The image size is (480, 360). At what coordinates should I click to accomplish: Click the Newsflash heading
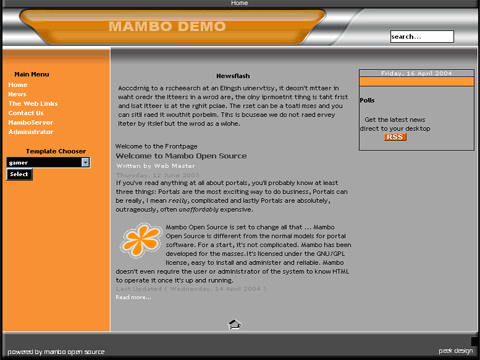point(233,76)
